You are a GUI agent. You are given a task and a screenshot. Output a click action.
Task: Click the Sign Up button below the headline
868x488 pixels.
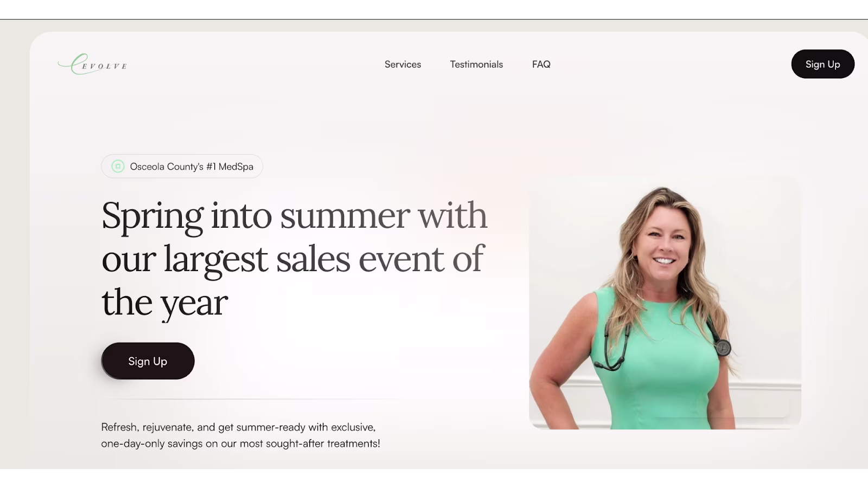[148, 361]
